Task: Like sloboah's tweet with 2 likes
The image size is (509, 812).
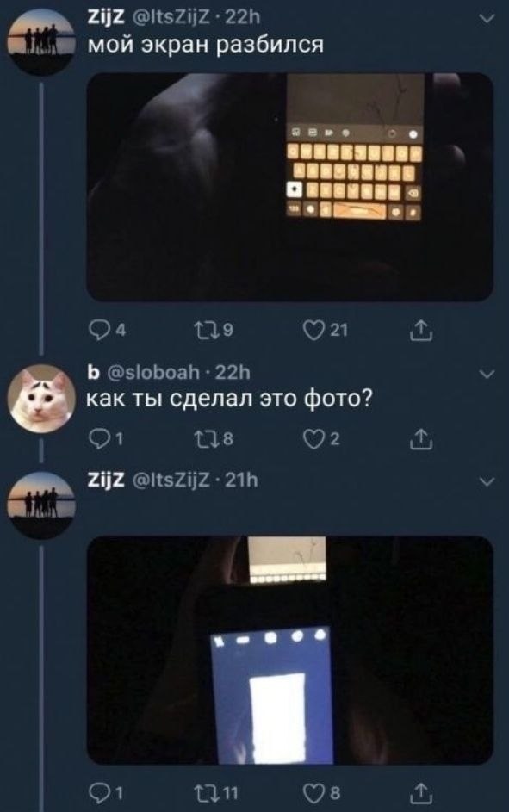Action: coord(321,439)
